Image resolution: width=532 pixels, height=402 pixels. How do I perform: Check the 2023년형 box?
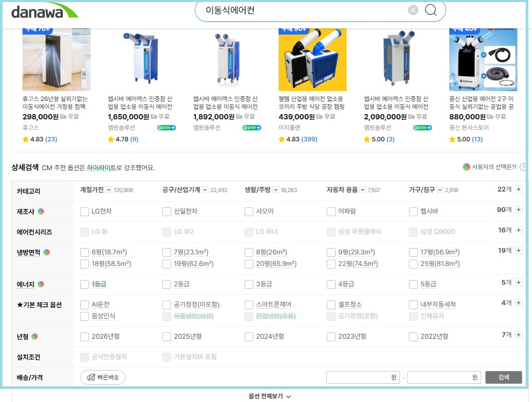(331, 337)
